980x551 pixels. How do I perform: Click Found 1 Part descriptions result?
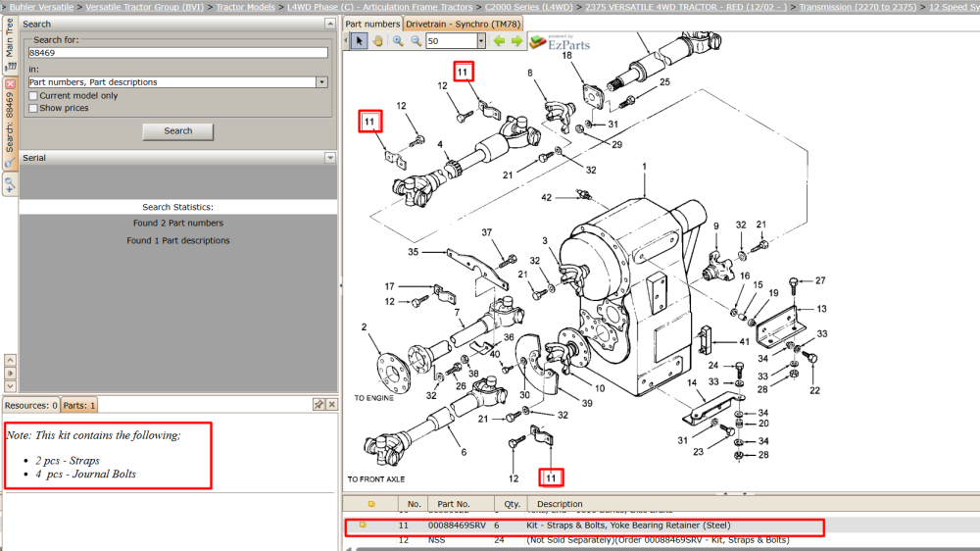tap(178, 241)
